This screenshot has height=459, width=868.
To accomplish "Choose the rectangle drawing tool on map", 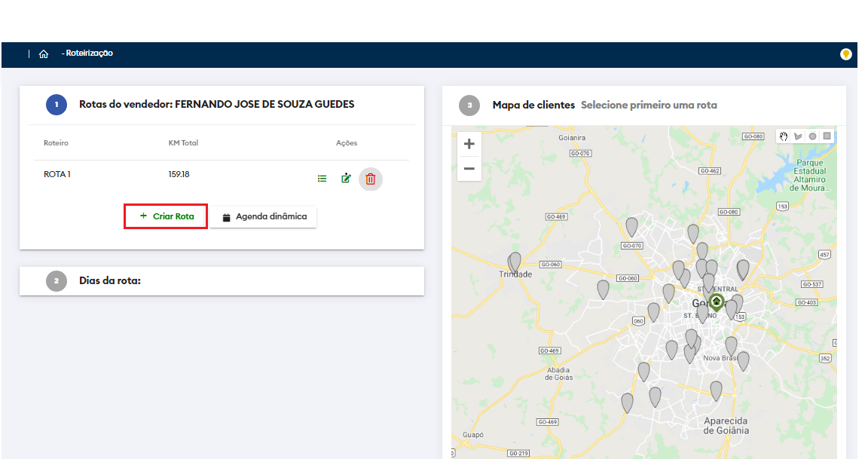I will (827, 136).
